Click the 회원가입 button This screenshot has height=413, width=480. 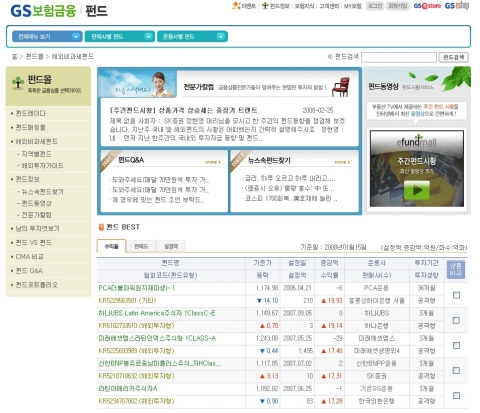[x=397, y=6]
